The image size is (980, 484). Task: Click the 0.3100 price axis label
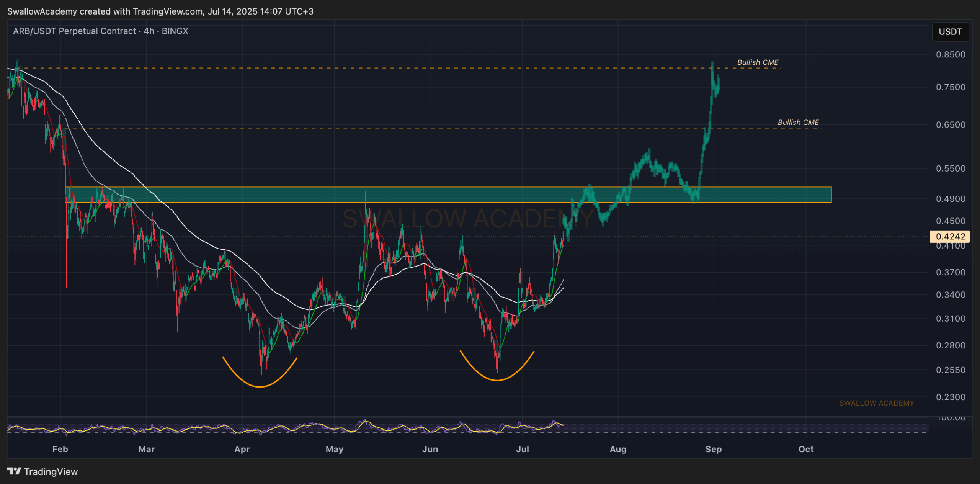(x=951, y=319)
